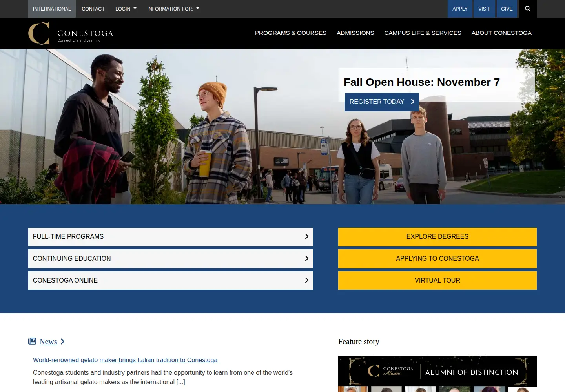
Task: Click the chevron on Conestoga Online row
Action: point(307,280)
